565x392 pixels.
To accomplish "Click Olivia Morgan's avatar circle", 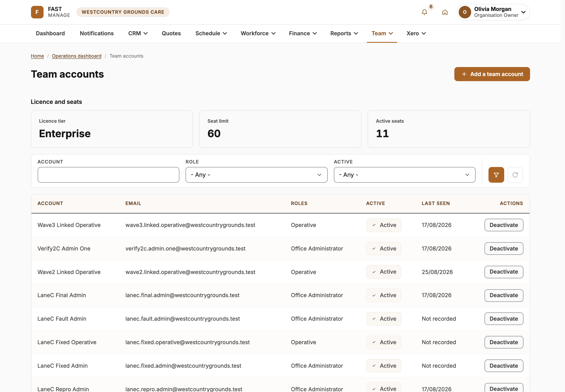I will click(465, 12).
